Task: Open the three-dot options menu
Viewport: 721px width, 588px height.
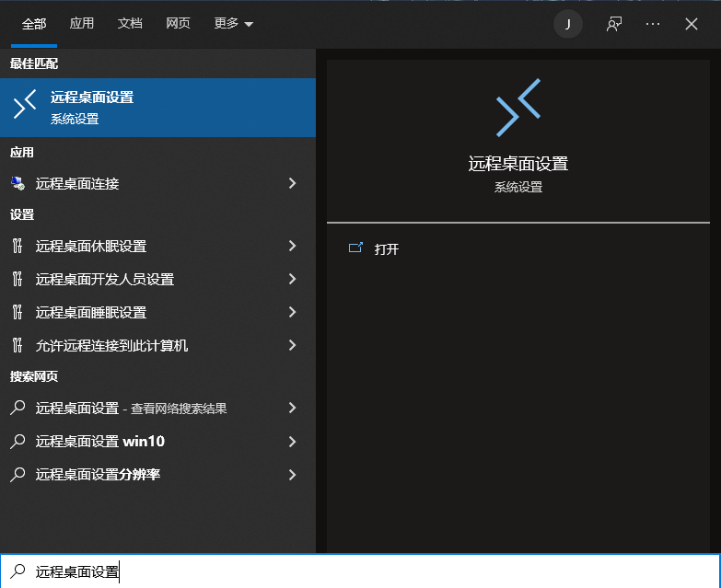Action: click(x=653, y=24)
